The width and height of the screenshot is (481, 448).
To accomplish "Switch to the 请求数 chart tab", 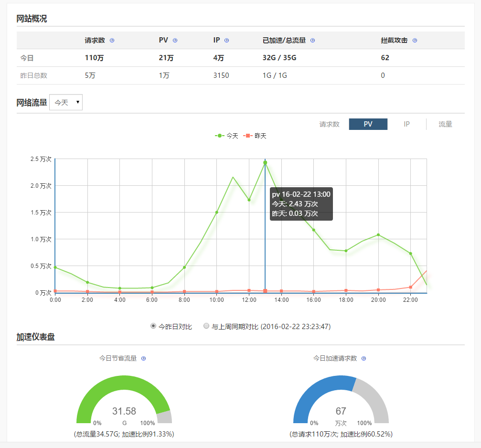I will (331, 124).
